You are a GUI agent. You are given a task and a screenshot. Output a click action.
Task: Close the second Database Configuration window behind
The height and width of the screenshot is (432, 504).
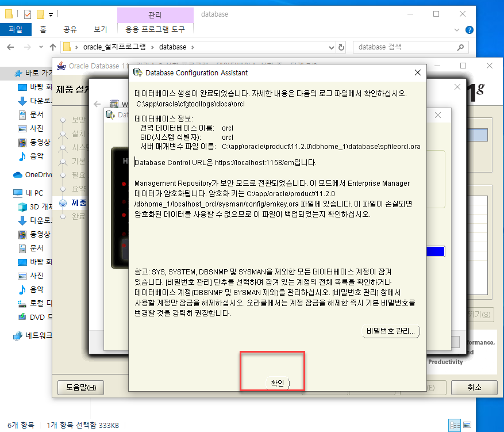438,115
